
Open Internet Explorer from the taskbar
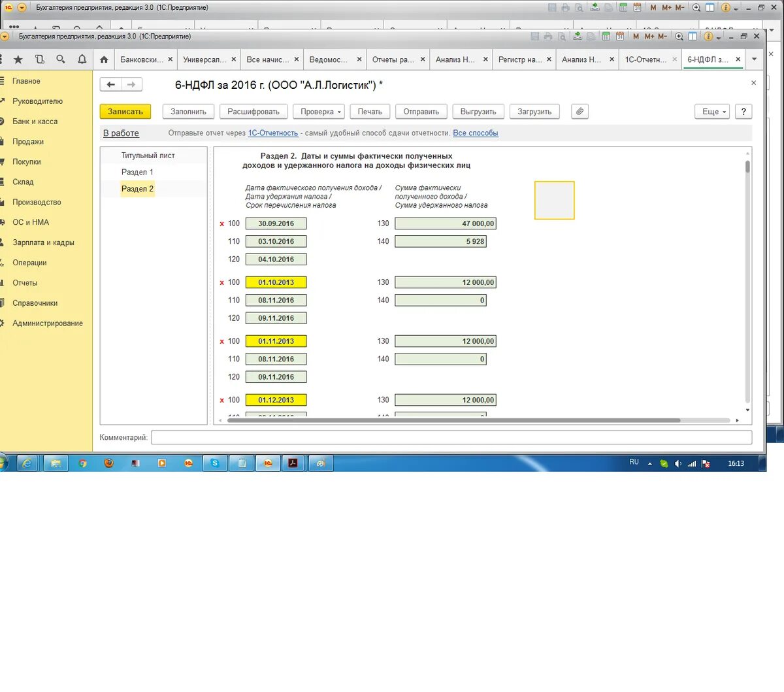tap(27, 463)
